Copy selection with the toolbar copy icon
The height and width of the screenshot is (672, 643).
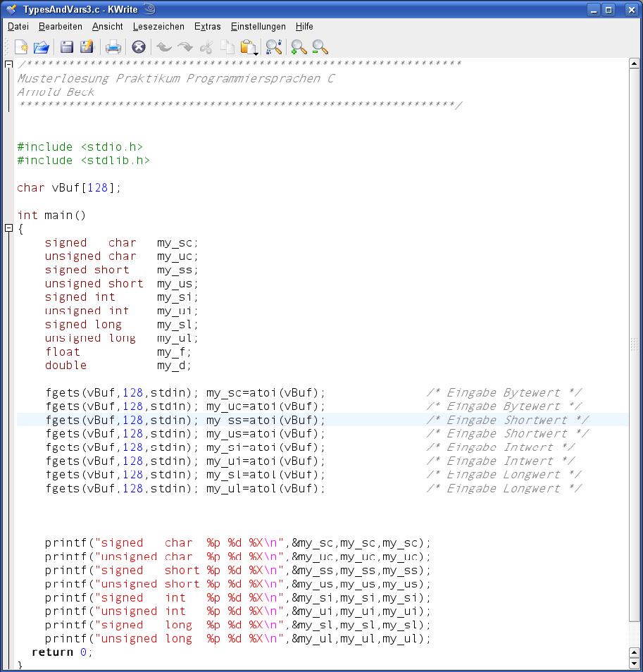point(227,47)
